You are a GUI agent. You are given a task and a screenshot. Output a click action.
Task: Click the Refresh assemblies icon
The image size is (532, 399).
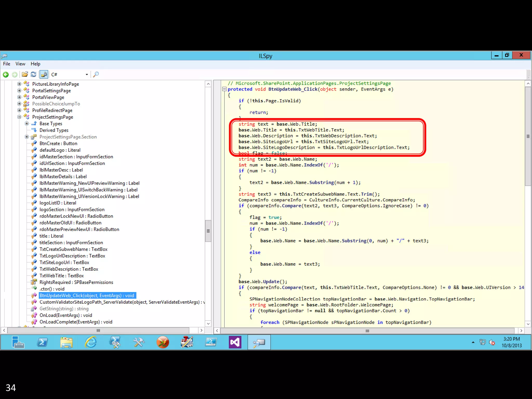34,75
